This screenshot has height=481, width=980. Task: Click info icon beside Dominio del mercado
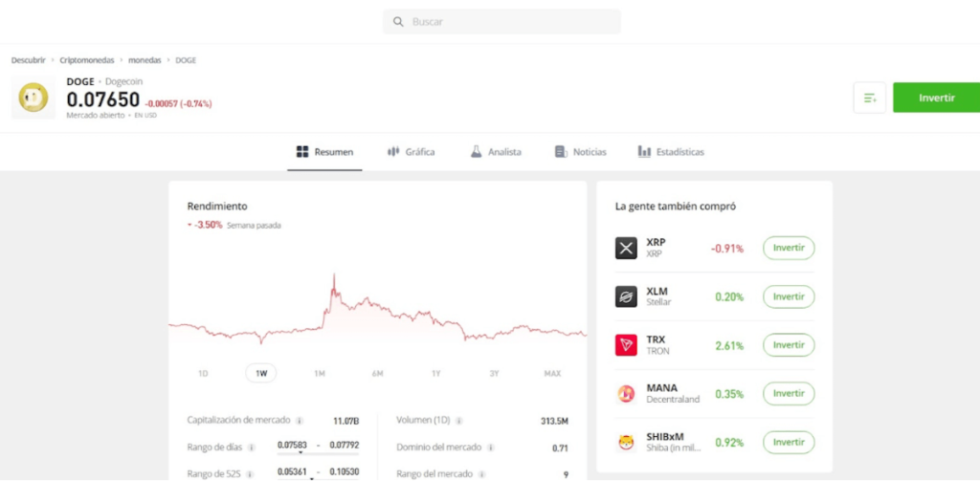point(491,448)
